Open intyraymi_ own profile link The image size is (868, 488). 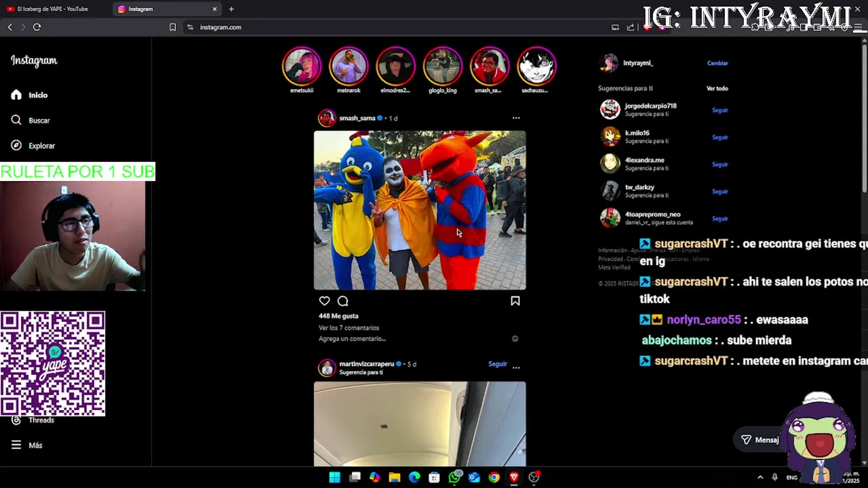pos(637,63)
